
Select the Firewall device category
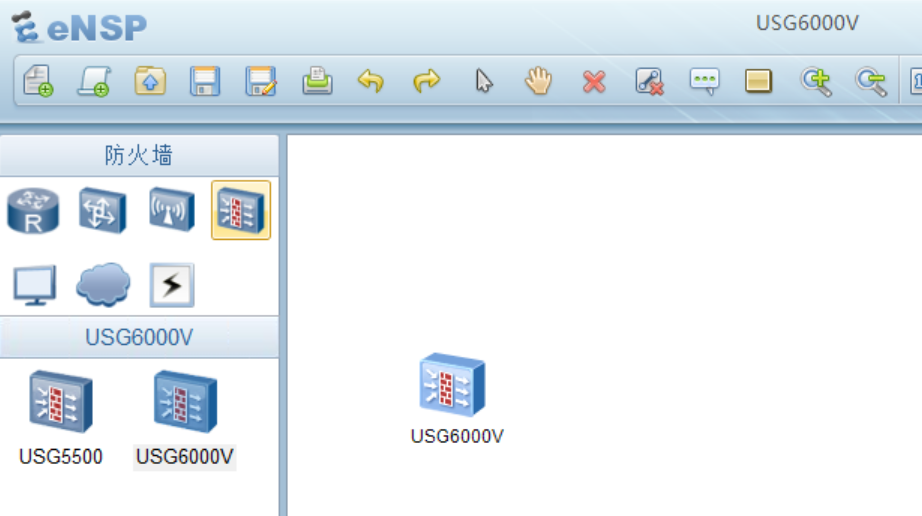[241, 210]
